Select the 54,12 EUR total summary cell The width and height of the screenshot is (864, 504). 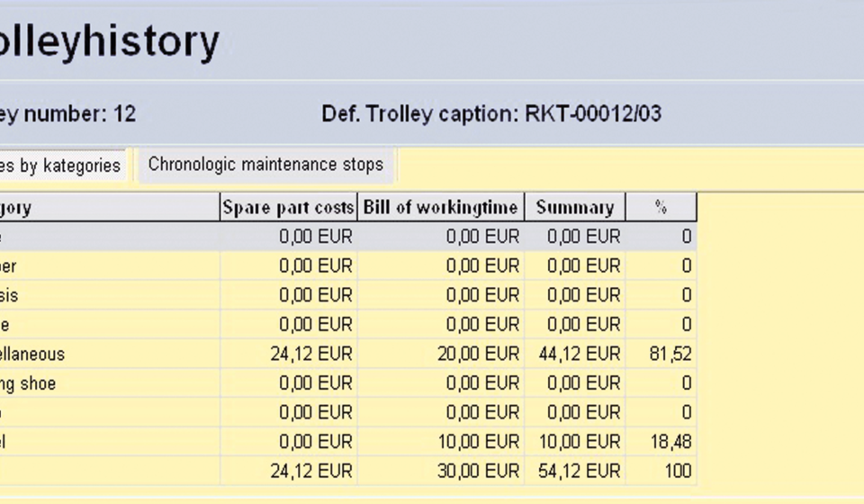pyautogui.click(x=583, y=471)
